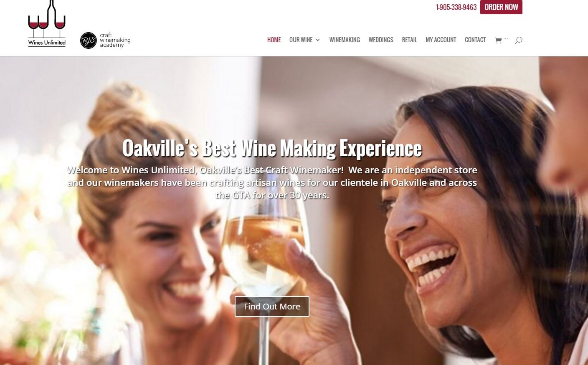
Task: Open the search magnifier icon
Action: pyautogui.click(x=519, y=40)
